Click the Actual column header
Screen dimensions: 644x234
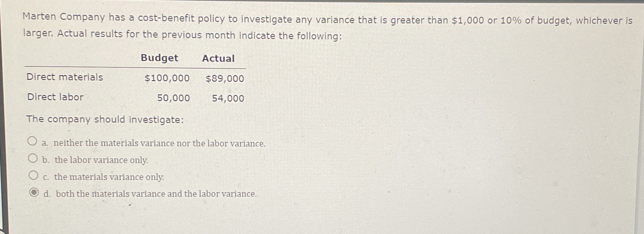click(218, 59)
